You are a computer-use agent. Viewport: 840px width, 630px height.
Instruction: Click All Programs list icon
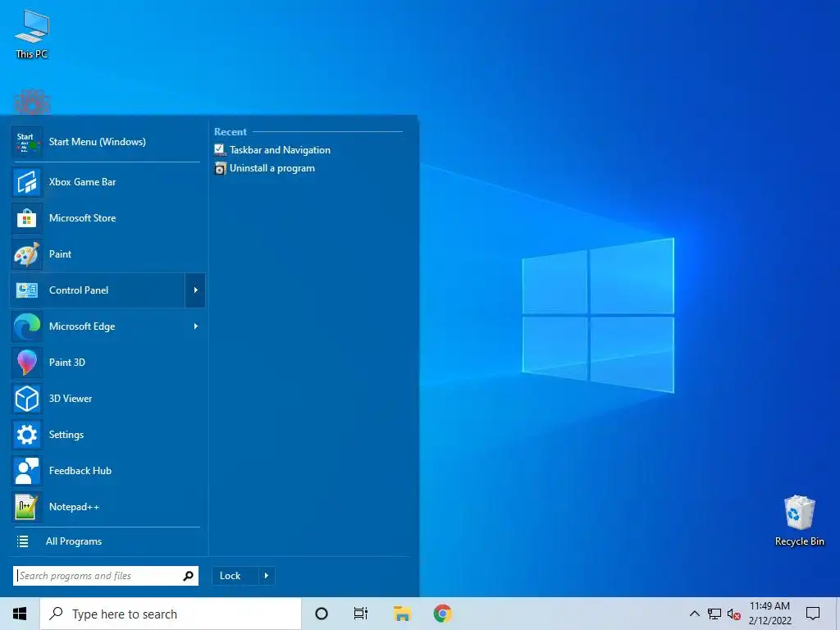22,541
